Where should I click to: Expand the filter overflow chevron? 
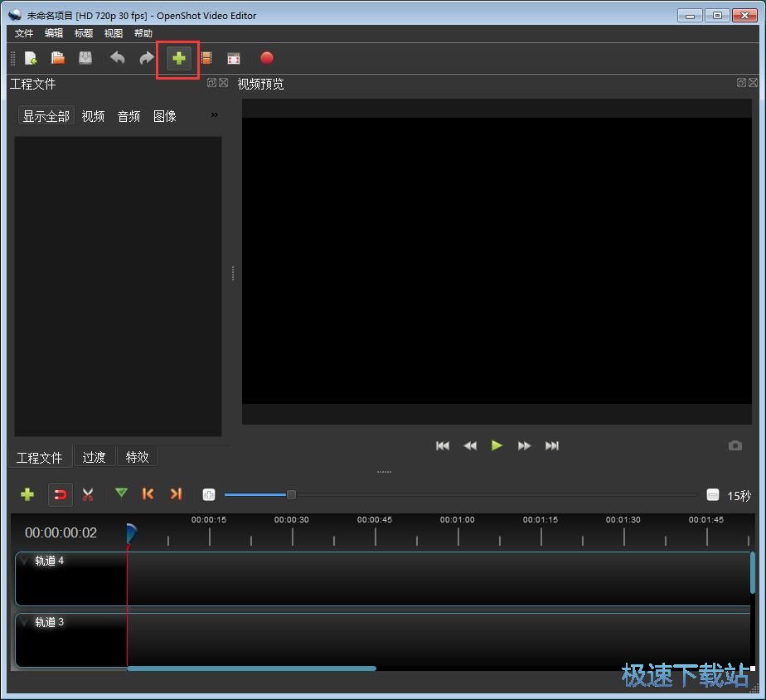215,115
